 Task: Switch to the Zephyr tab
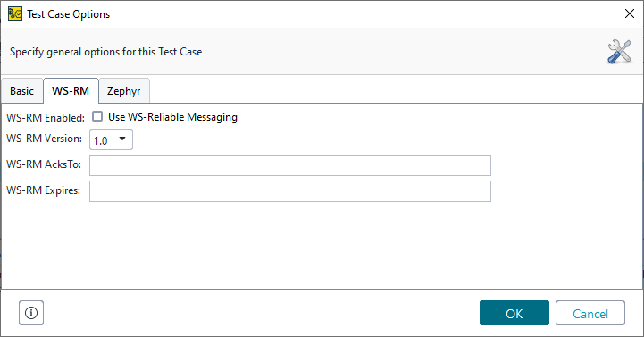pos(123,91)
